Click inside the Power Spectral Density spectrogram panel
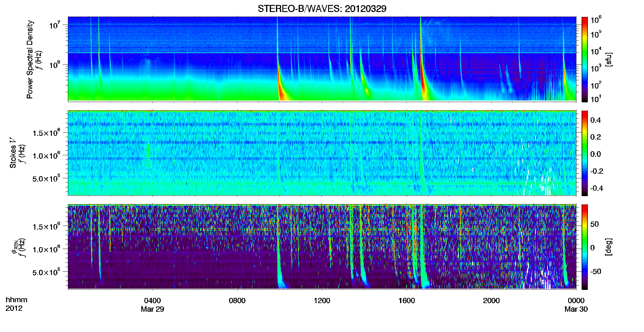The image size is (644, 332). point(322,59)
